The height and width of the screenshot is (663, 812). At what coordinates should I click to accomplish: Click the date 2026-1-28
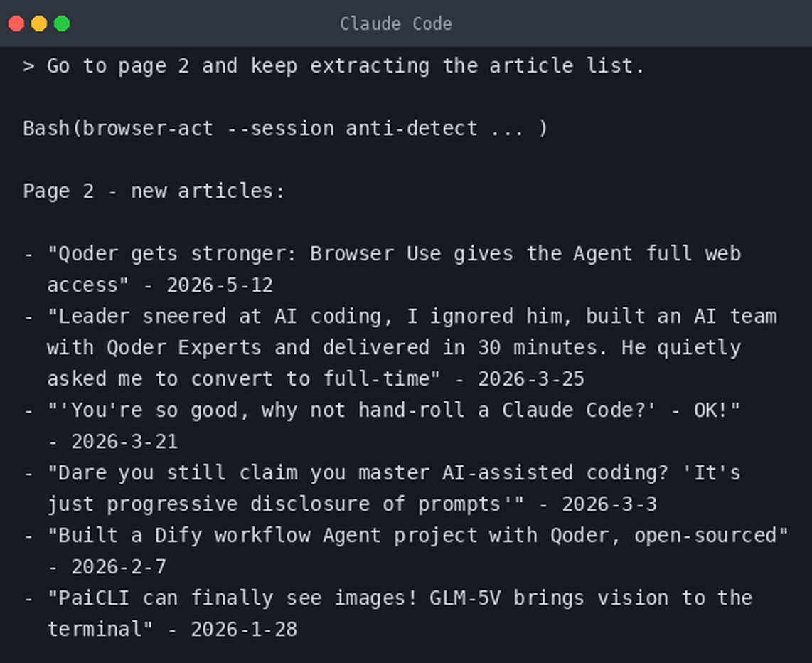click(244, 630)
